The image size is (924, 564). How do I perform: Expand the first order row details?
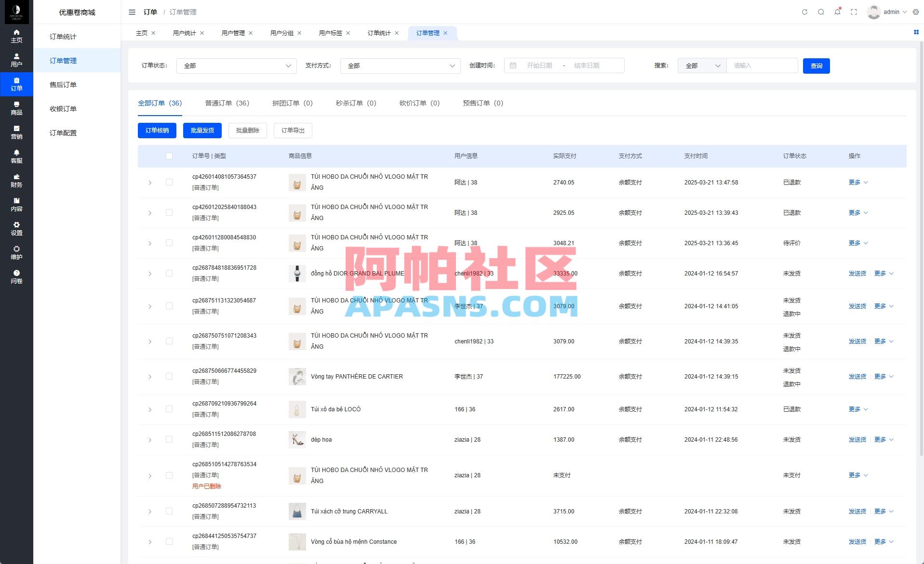149,183
